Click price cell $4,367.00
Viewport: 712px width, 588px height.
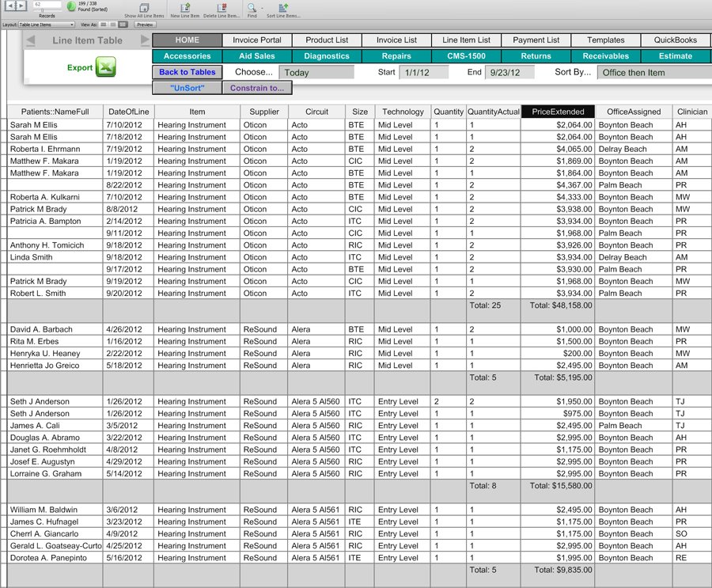click(558, 185)
